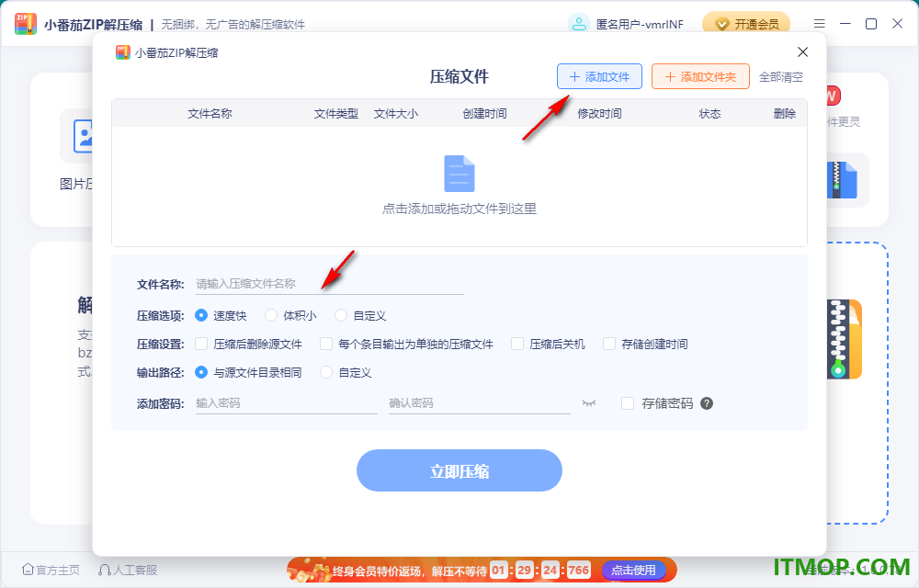Click the 存储密码 help question icon
This screenshot has width=919, height=588.
tap(707, 403)
